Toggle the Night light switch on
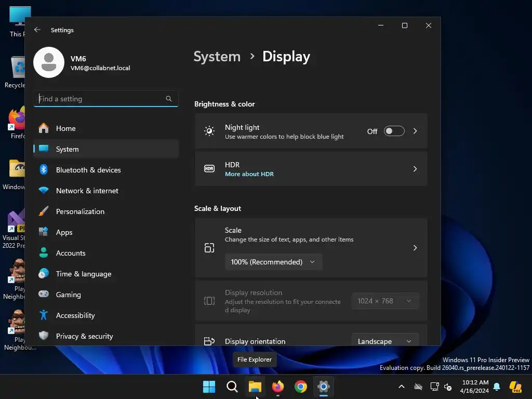Image resolution: width=532 pixels, height=399 pixels. [394, 131]
